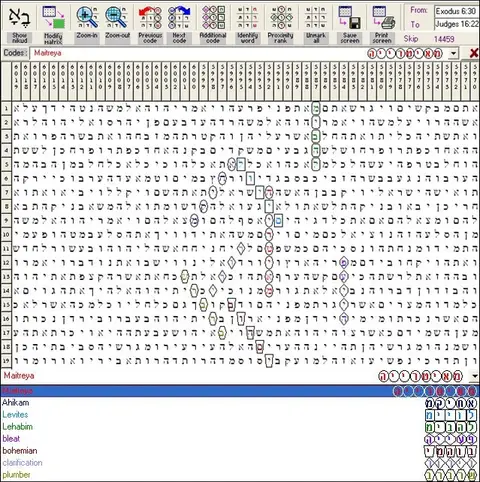Click the Show nikud icon
This screenshot has height=482, width=480.
coord(19,17)
